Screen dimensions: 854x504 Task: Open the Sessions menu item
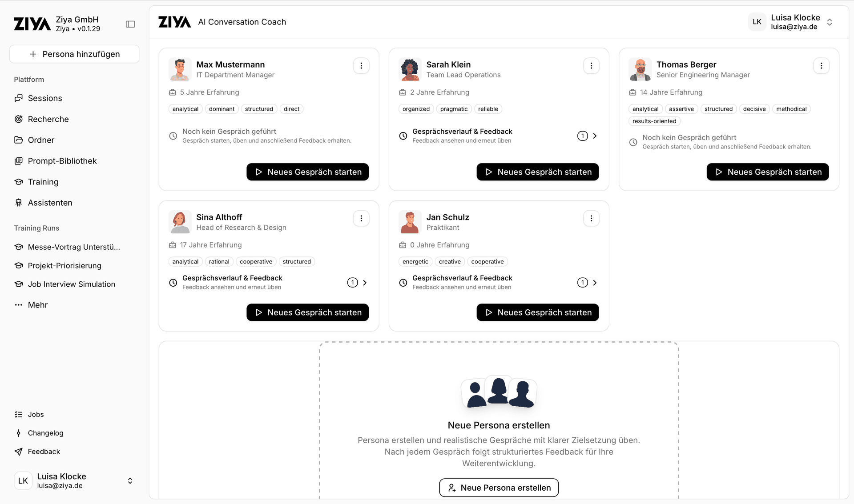44,98
